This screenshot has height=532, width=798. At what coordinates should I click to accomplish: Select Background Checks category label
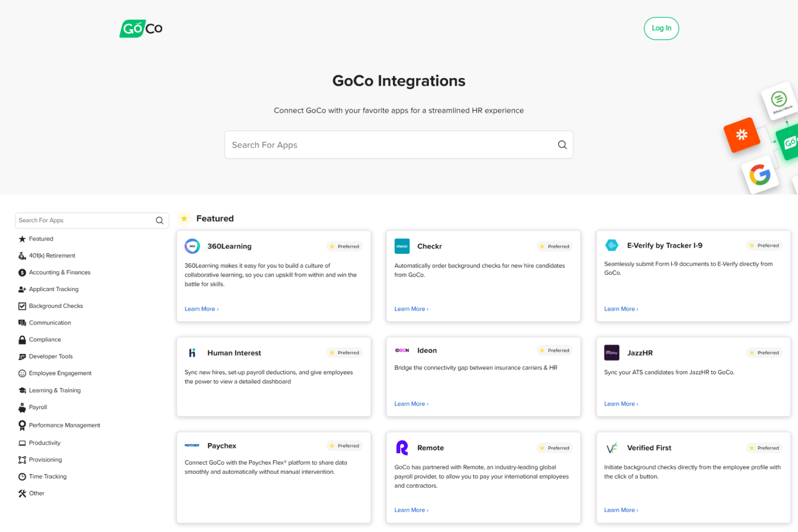pyautogui.click(x=56, y=306)
